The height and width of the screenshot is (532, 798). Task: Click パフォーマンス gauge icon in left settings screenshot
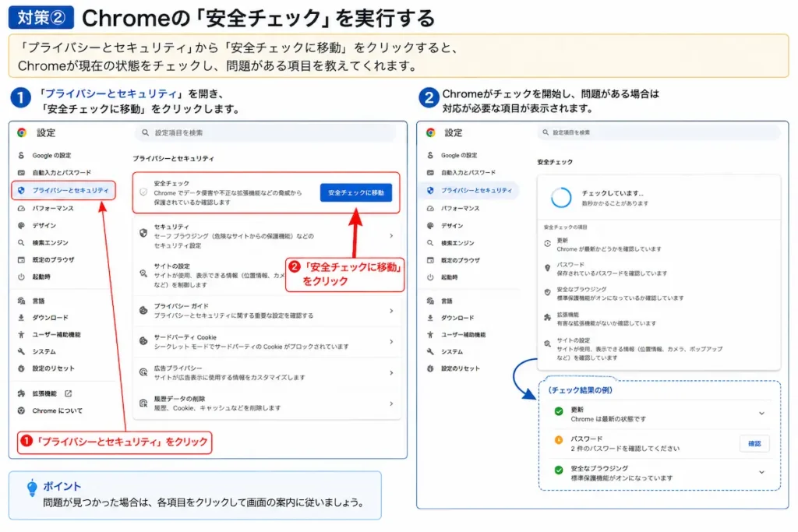[21, 208]
